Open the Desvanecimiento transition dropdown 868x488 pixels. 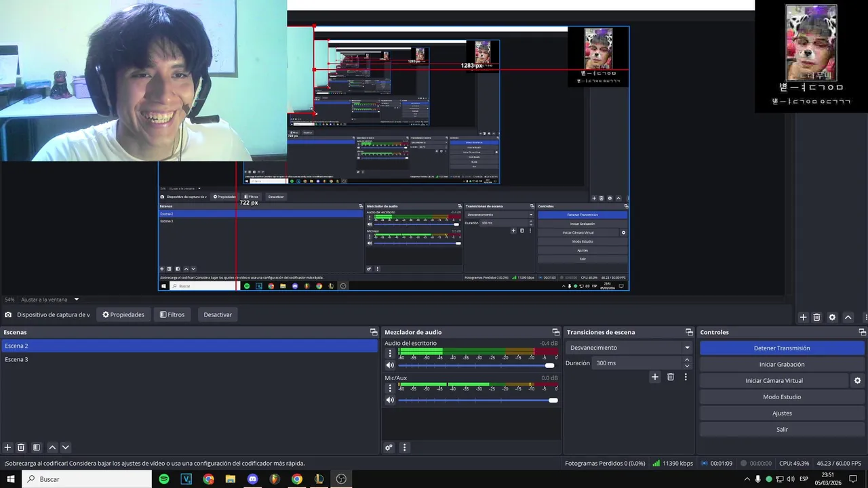coord(629,348)
